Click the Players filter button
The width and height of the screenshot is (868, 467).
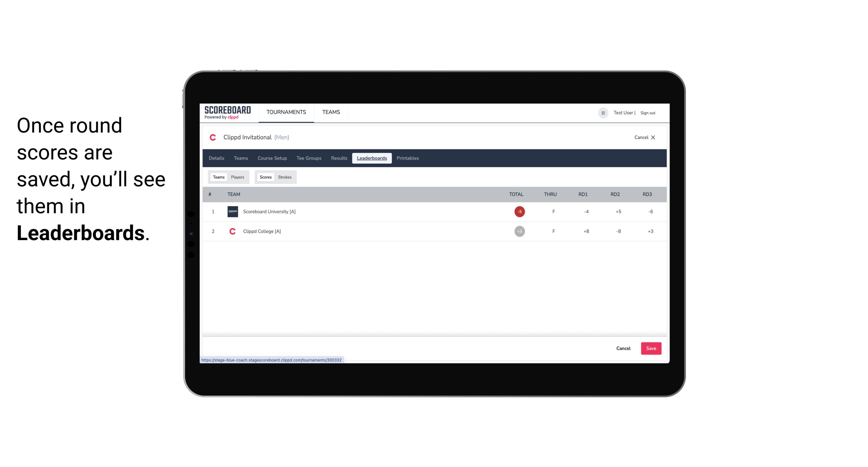(x=238, y=177)
